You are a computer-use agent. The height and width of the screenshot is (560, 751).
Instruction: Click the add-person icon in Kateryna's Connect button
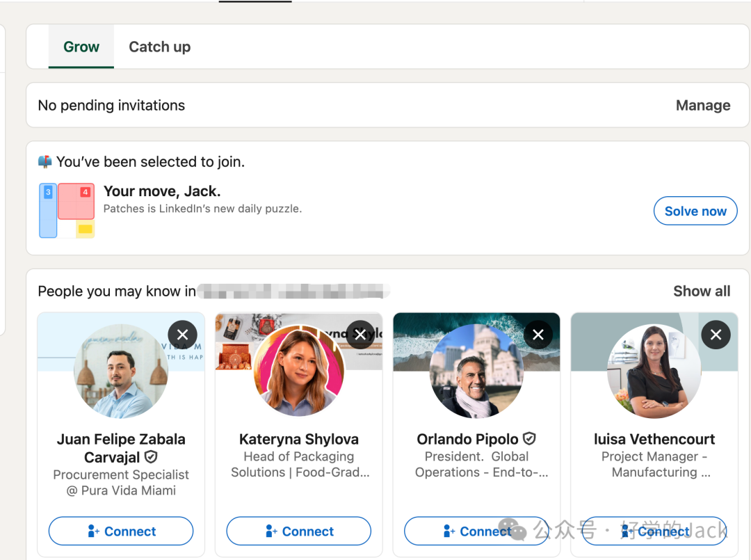coord(271,531)
